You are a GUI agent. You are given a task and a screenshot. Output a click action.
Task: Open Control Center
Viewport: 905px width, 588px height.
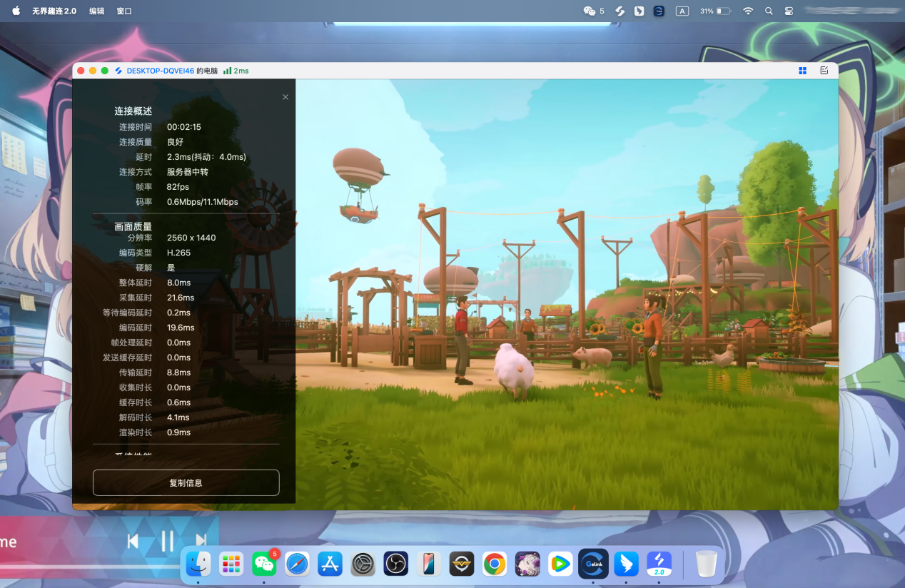789,11
